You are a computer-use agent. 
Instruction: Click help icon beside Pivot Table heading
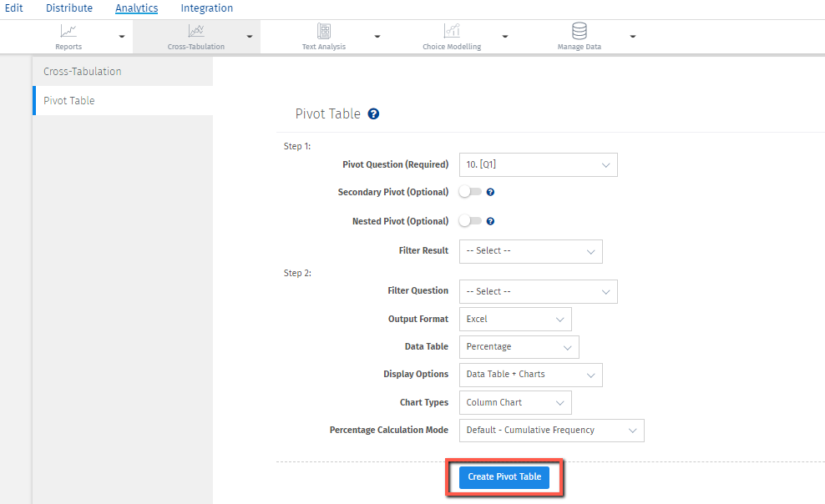coord(373,114)
